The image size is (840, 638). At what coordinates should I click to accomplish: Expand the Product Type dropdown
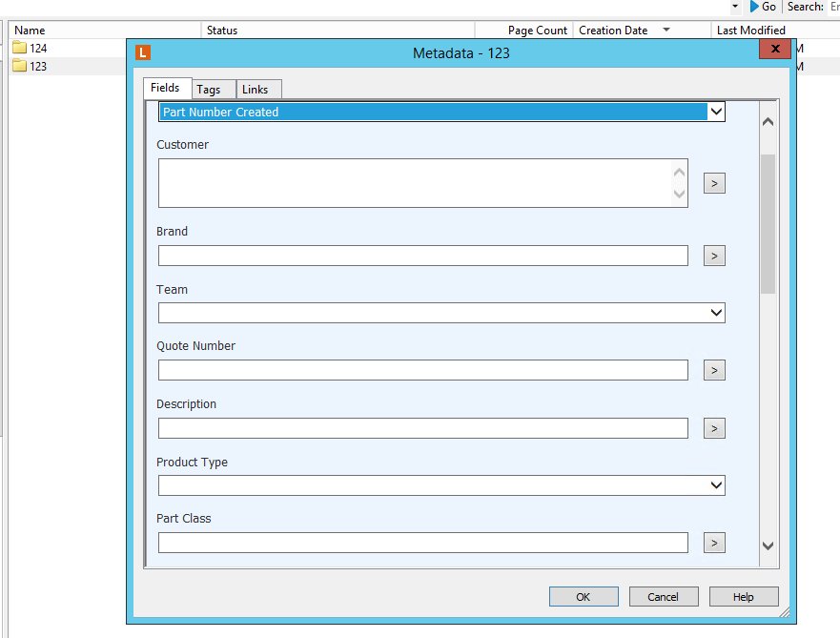click(716, 485)
